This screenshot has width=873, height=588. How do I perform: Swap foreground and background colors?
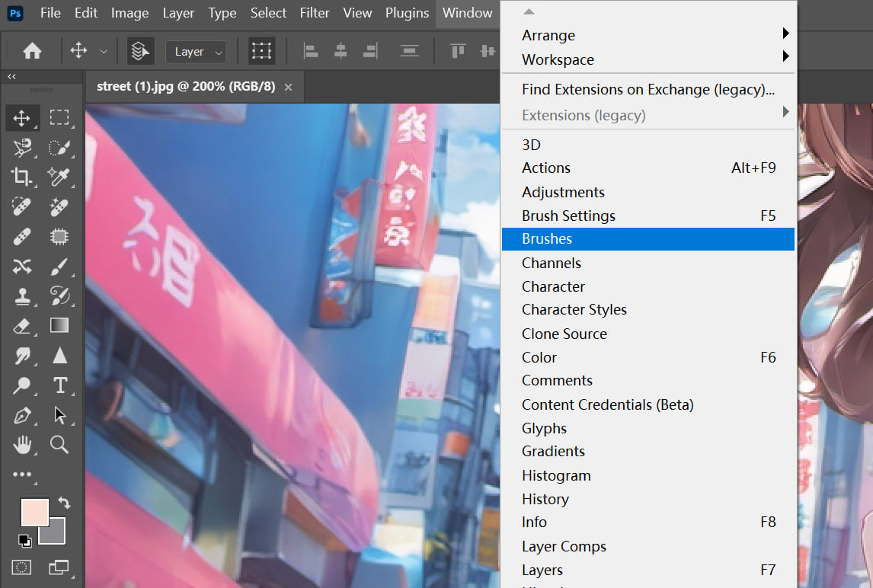tap(64, 503)
